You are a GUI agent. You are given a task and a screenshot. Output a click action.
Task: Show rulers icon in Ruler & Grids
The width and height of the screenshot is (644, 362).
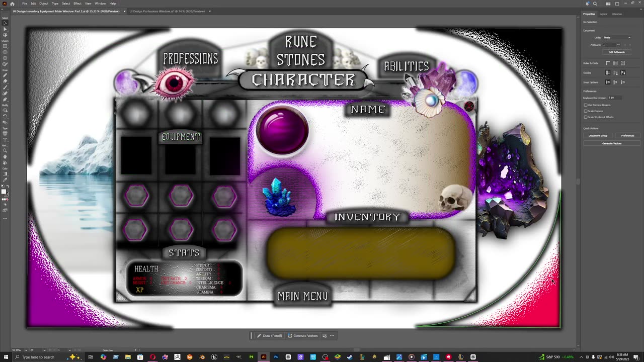[607, 63]
